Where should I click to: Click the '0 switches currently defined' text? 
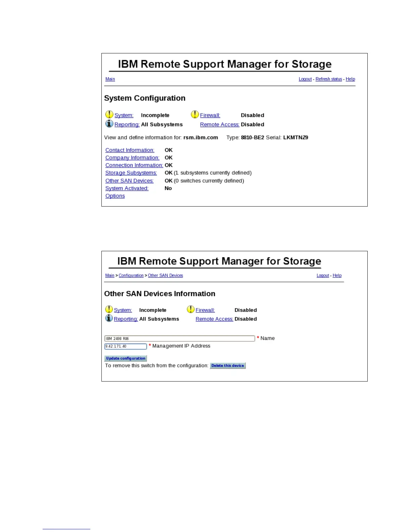coord(209,181)
